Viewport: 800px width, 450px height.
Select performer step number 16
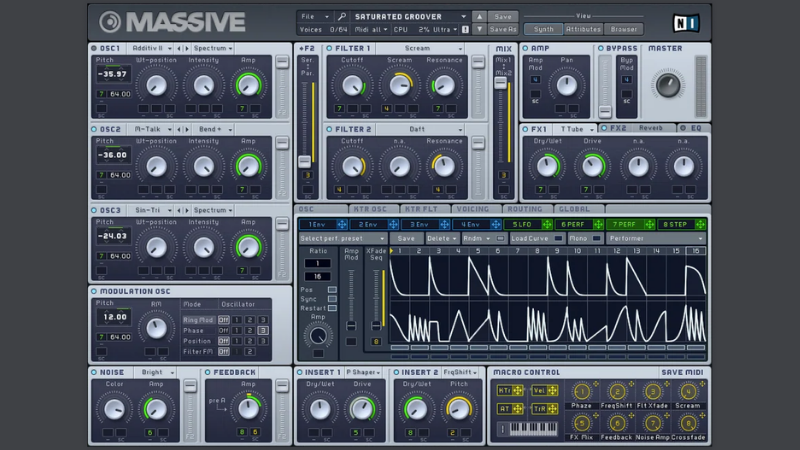click(695, 251)
